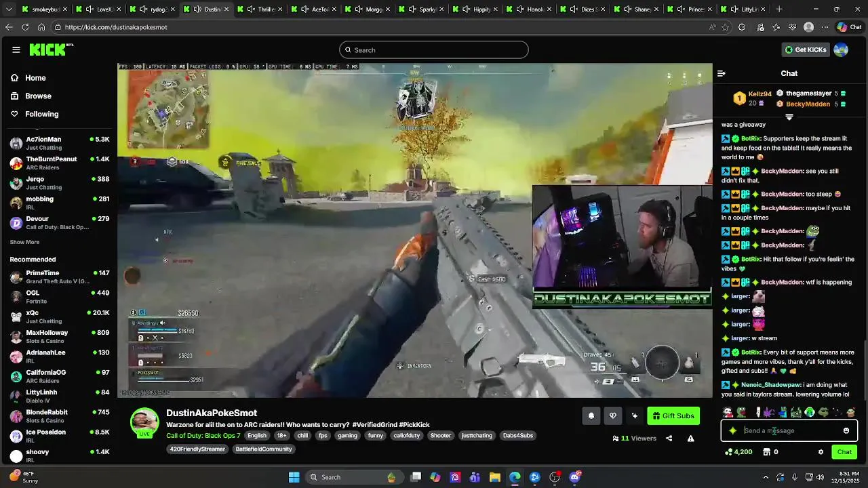
Task: Click the Kick search box
Action: tap(434, 49)
